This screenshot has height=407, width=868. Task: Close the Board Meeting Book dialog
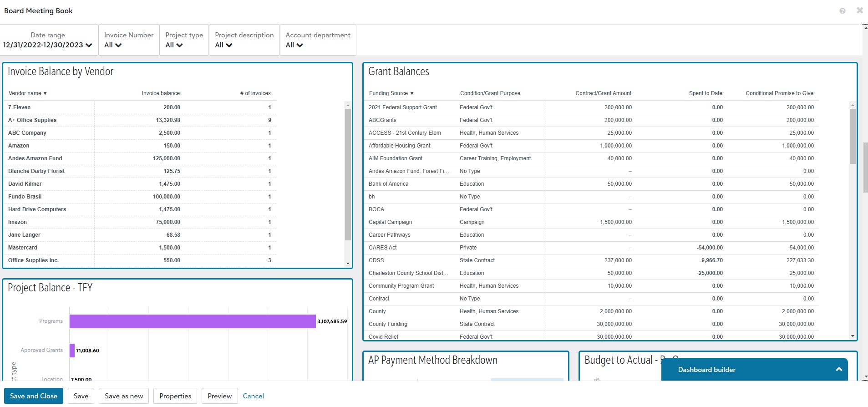point(859,10)
